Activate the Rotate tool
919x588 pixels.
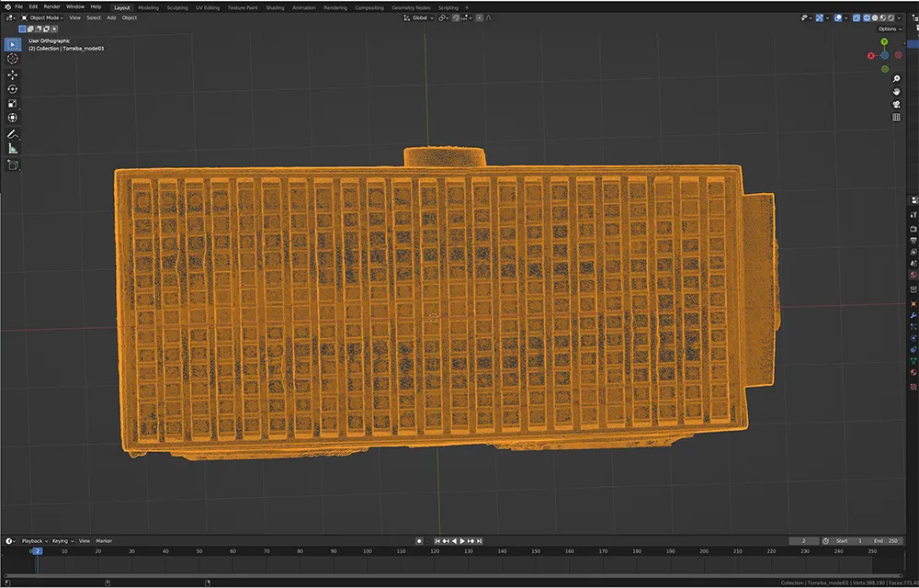coord(13,88)
